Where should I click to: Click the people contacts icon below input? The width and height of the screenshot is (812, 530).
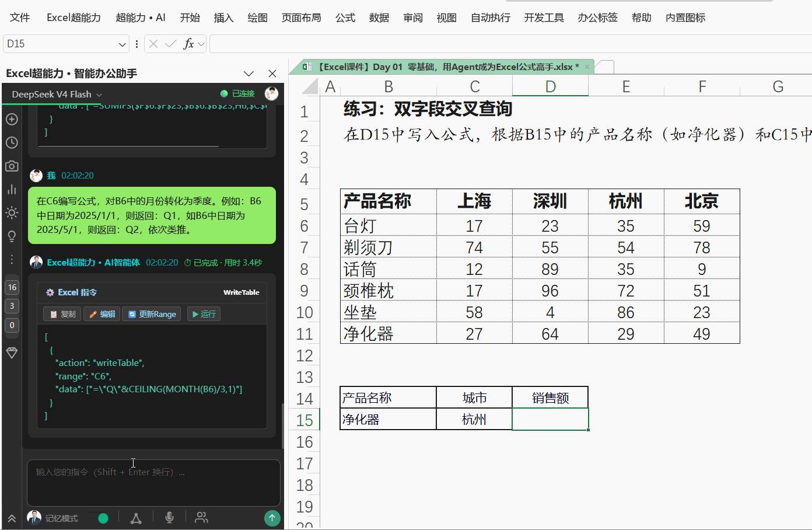pyautogui.click(x=201, y=518)
